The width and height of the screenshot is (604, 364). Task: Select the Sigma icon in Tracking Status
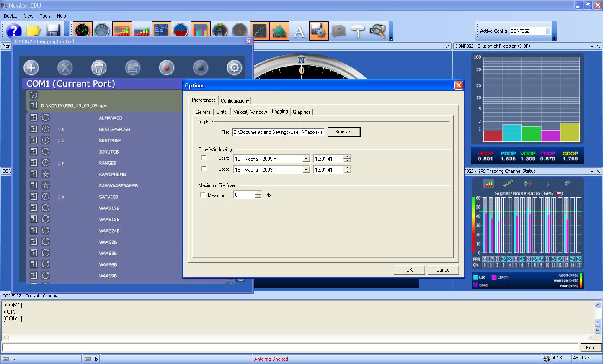(548, 184)
